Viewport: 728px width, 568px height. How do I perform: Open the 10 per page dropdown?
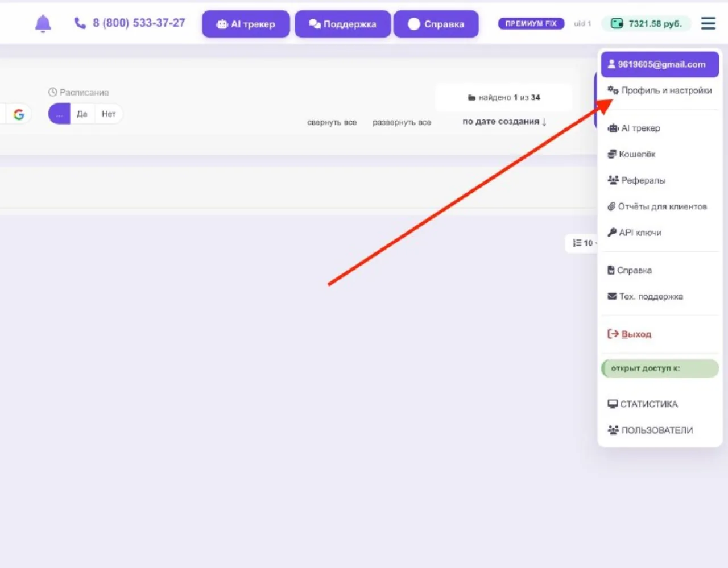tap(583, 243)
